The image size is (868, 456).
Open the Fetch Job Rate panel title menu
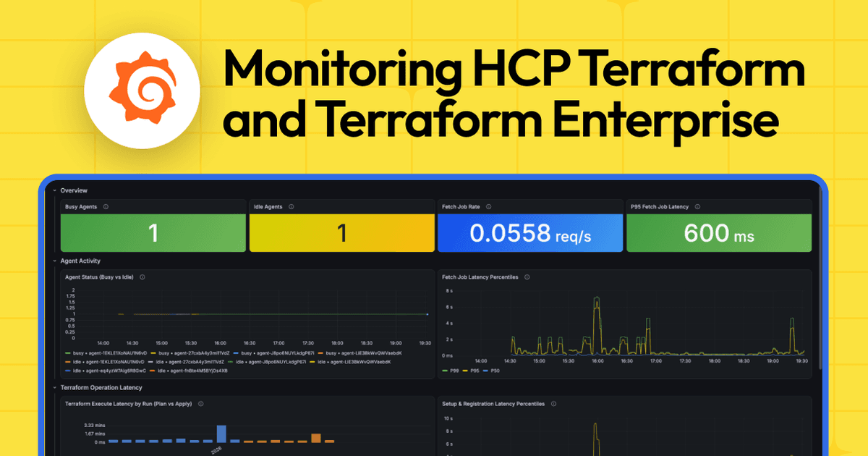point(460,206)
